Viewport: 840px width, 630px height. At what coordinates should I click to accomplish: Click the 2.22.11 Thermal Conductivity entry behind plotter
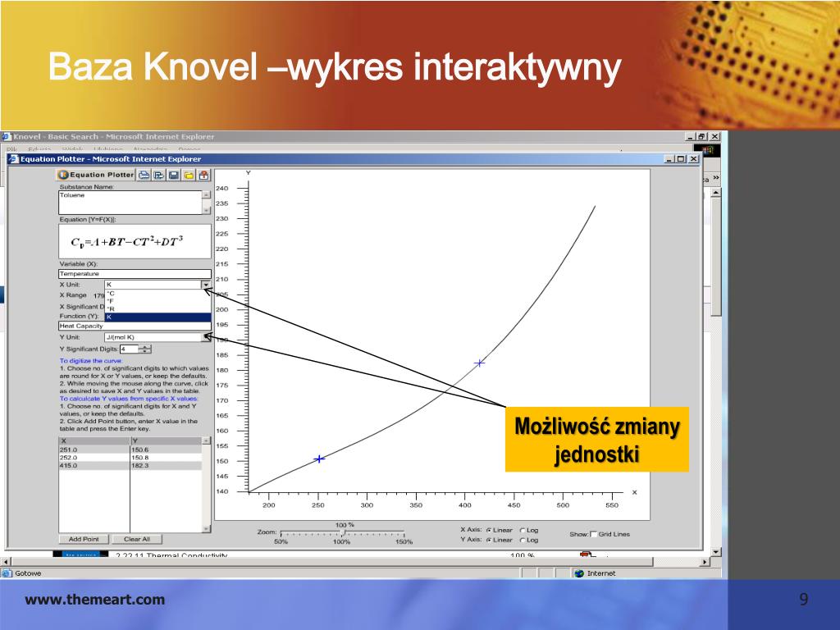click(x=171, y=555)
